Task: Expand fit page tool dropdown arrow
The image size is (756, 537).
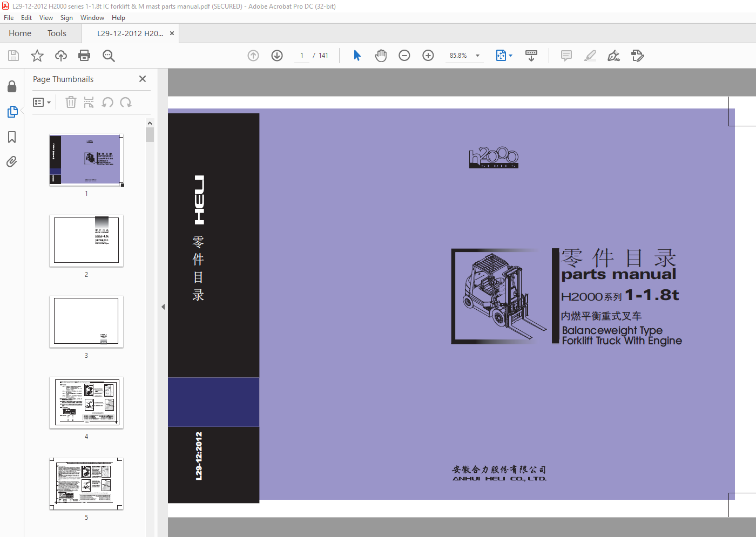Action: 510,56
